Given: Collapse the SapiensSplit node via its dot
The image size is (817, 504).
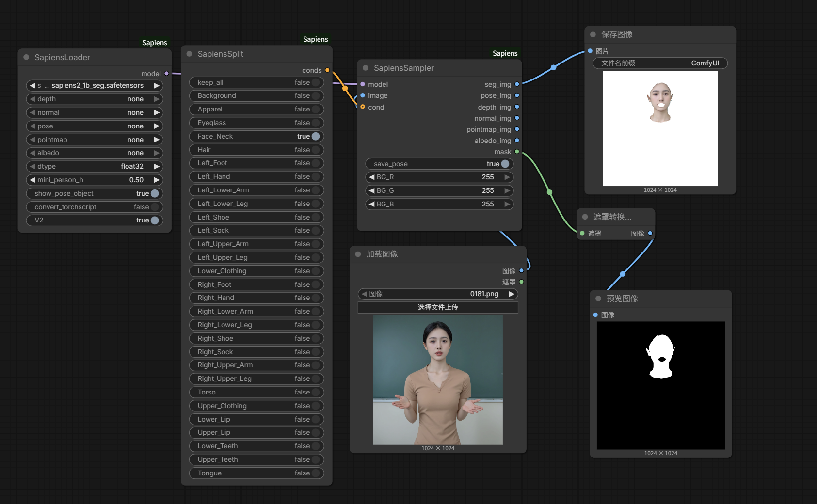Looking at the screenshot, I should coord(189,54).
